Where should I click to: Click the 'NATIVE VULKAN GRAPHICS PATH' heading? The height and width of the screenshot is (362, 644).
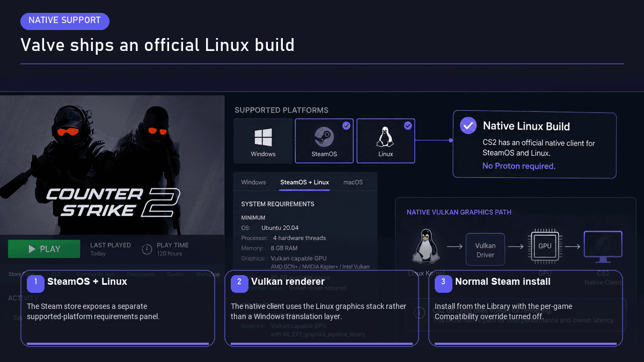click(x=459, y=212)
